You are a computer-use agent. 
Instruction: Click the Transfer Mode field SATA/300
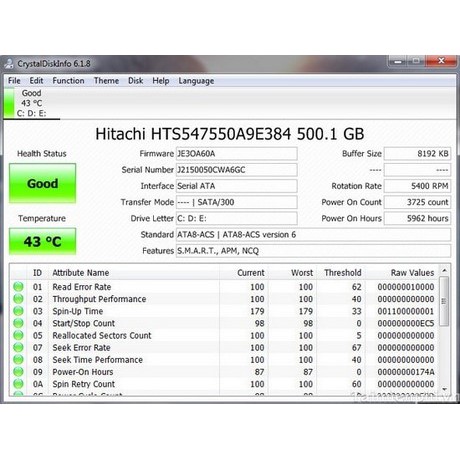pyautogui.click(x=237, y=202)
